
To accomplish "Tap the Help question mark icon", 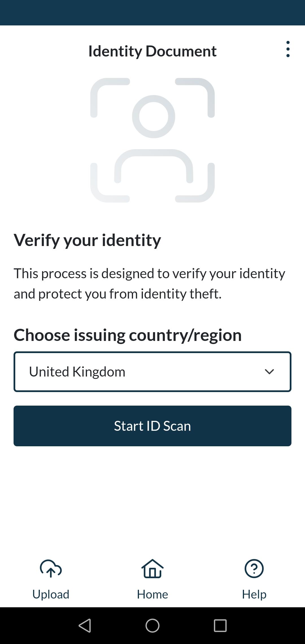I will click(x=254, y=568).
